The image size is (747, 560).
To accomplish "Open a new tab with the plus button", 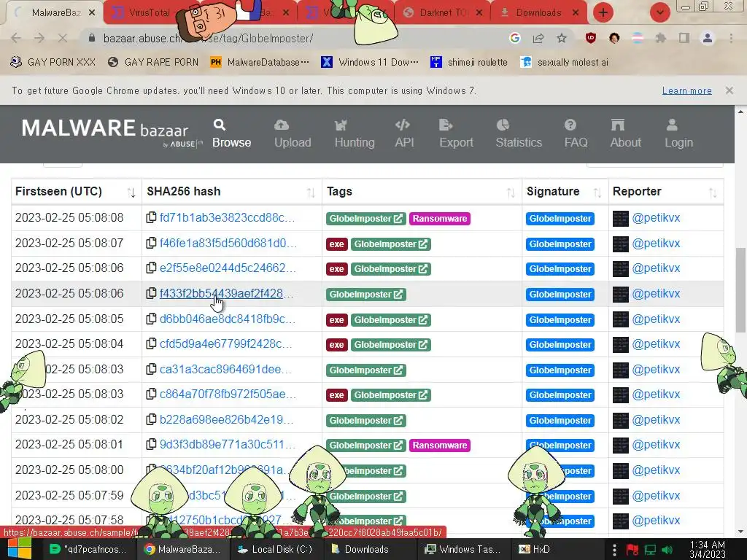I will [x=603, y=12].
